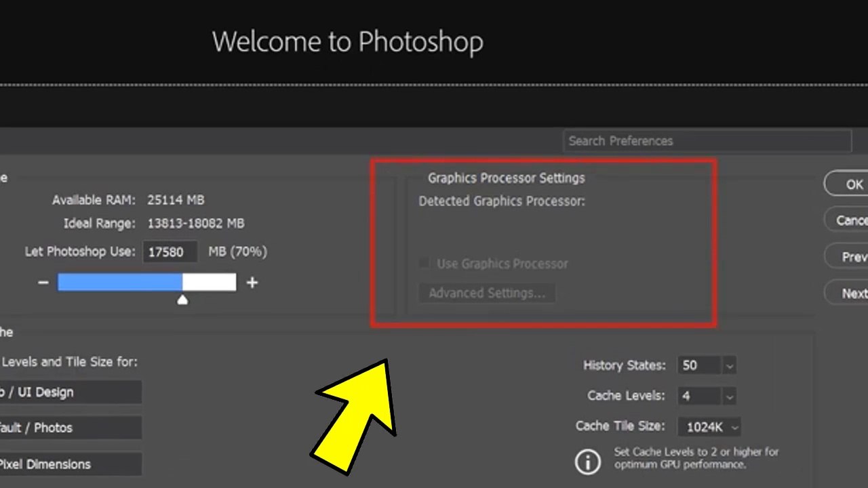Open the History States dropdown
This screenshot has height=488, width=868.
[730, 365]
